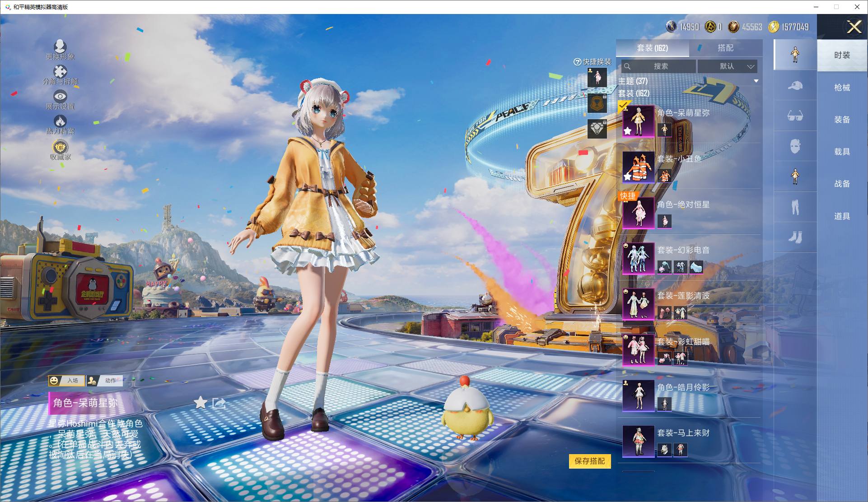
Task: Expand the 主题 (37) section arrow
Action: (756, 81)
